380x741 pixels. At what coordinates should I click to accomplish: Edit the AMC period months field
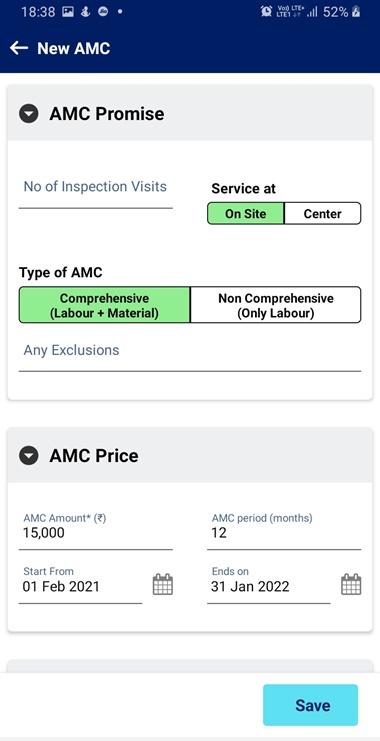(284, 531)
